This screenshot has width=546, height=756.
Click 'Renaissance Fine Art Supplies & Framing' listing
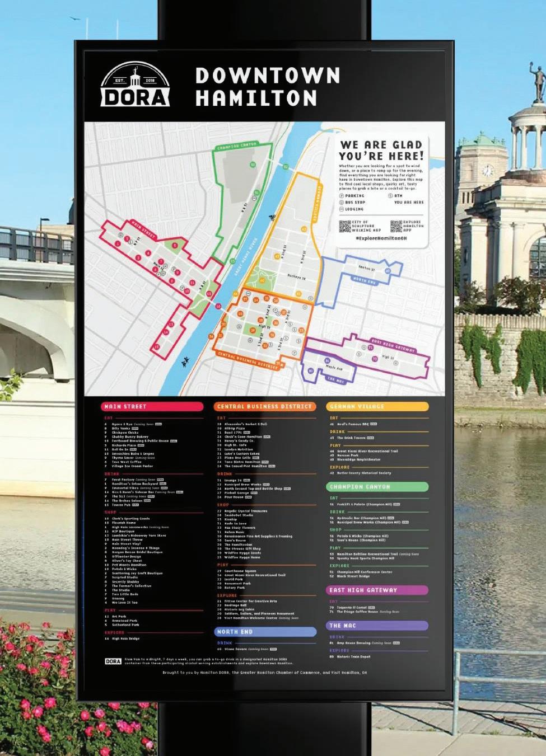[258, 536]
